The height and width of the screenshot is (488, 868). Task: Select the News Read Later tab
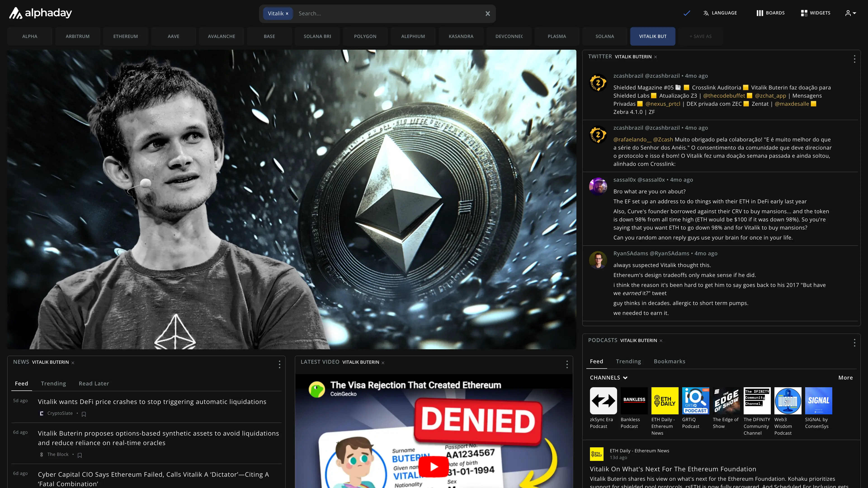(x=94, y=384)
